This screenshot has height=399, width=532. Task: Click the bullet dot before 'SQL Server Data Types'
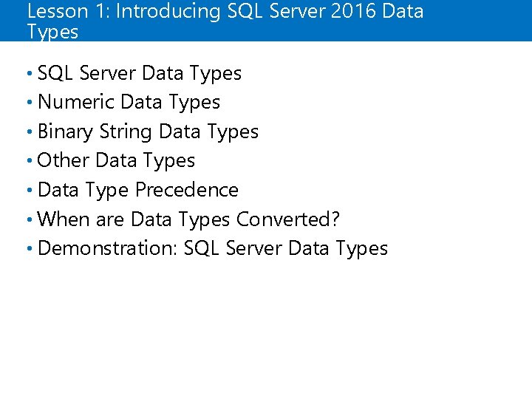click(29, 73)
